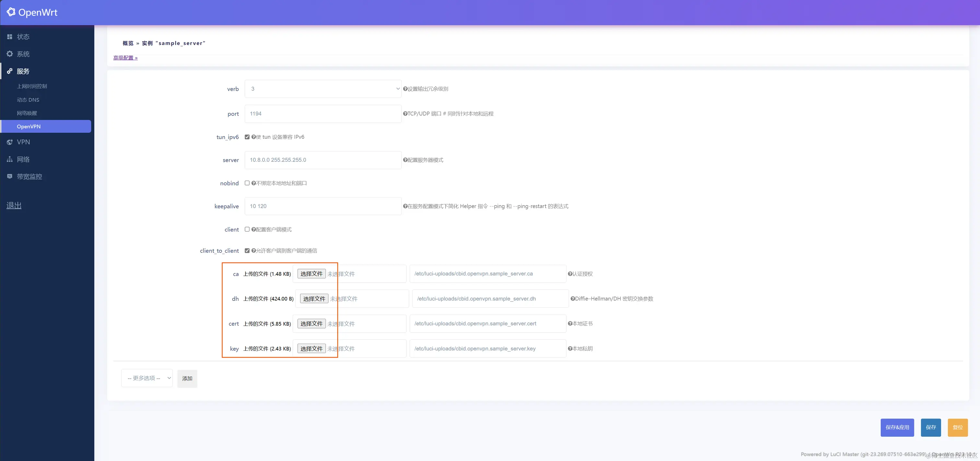This screenshot has width=980, height=461.
Task: Open the OpenVPN menu item
Action: (x=29, y=126)
